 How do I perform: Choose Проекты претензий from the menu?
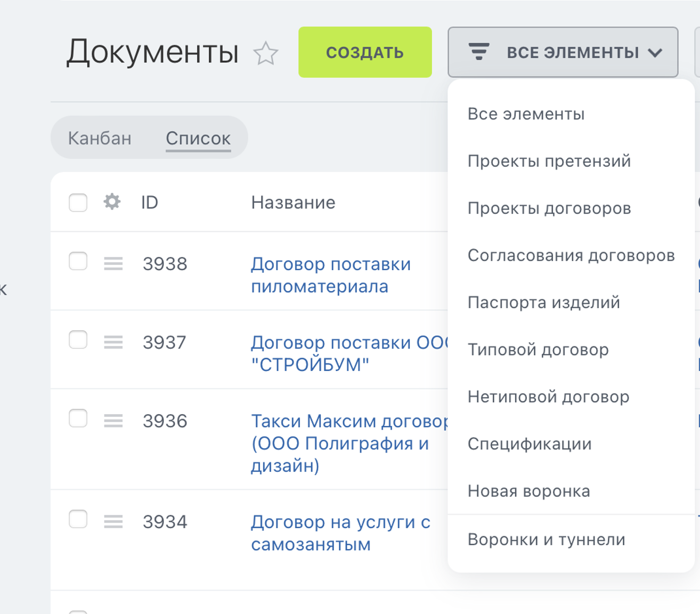point(549,160)
